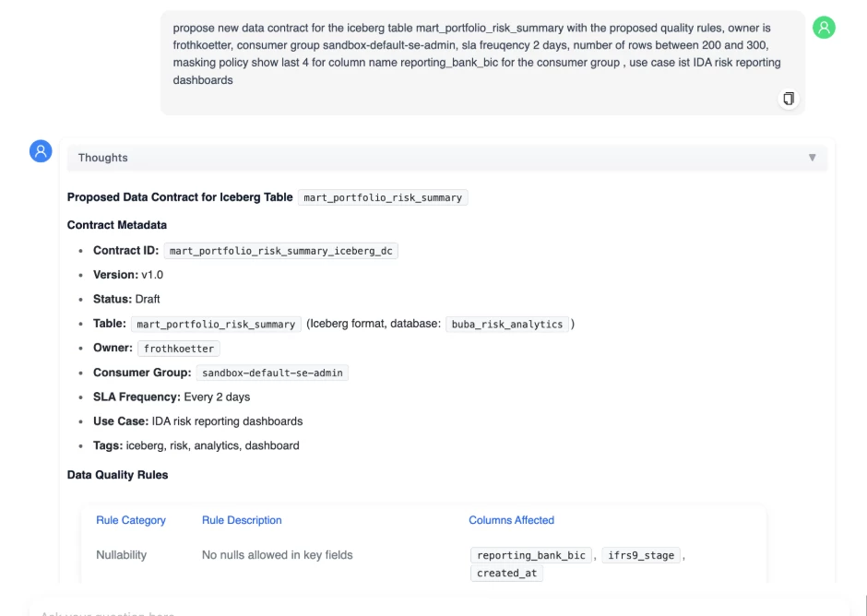Click the buba_risk_analytics database code

[507, 324]
